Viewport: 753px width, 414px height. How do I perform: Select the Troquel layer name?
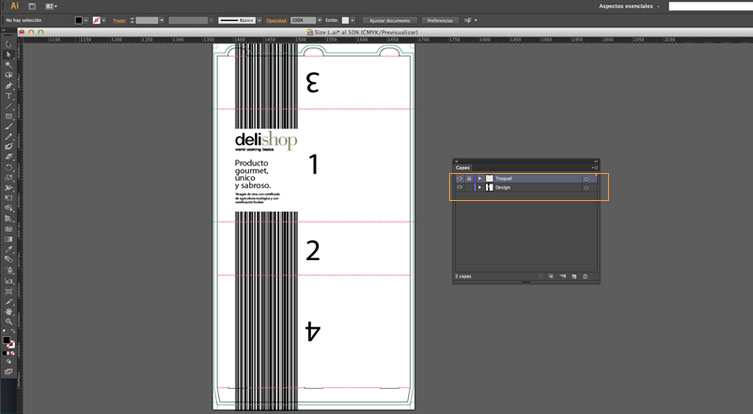[504, 179]
